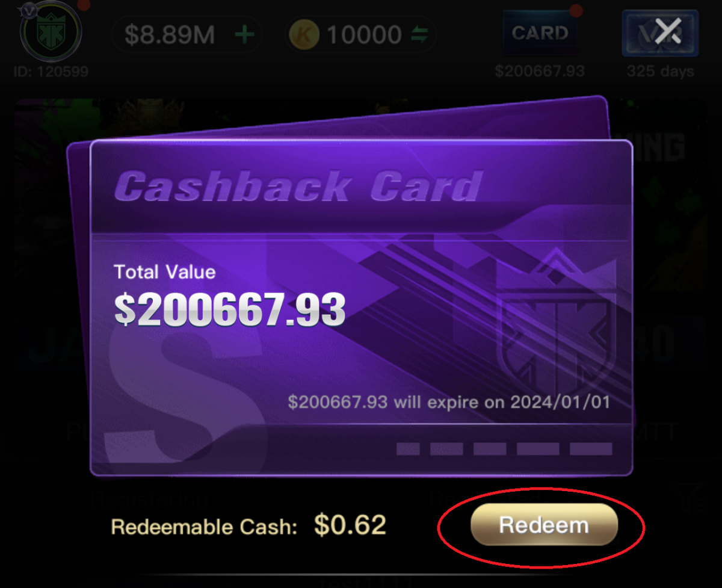Tap the 325 days VIP label

pos(660,71)
